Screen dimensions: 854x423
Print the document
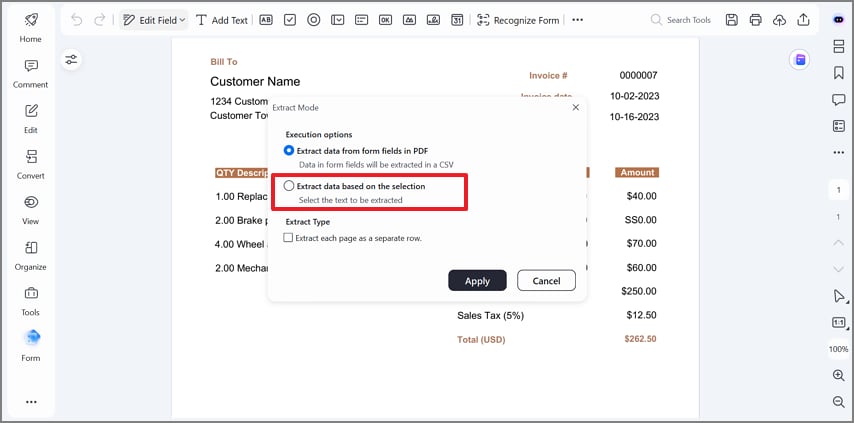click(x=755, y=20)
